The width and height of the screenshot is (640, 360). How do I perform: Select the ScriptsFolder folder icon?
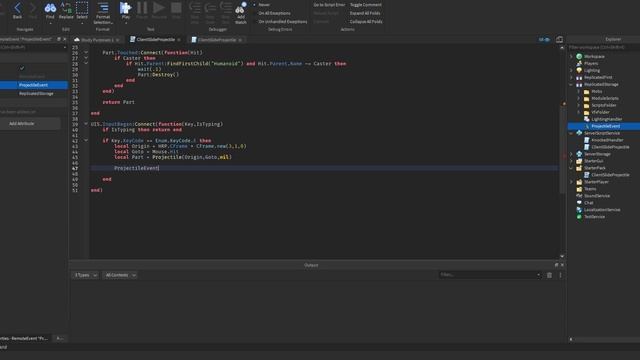pos(587,105)
